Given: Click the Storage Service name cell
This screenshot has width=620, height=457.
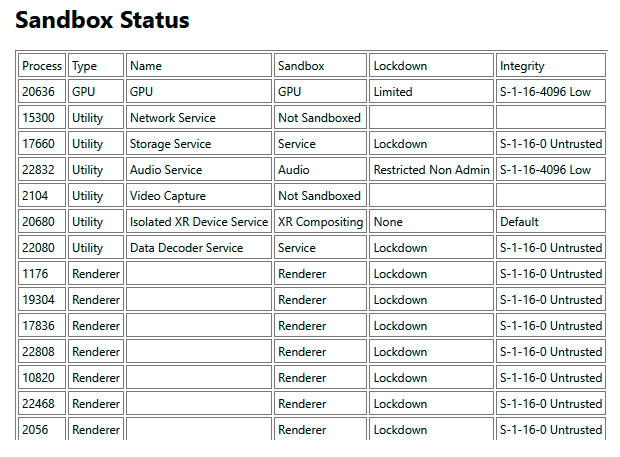Looking at the screenshot, I should click(171, 144).
